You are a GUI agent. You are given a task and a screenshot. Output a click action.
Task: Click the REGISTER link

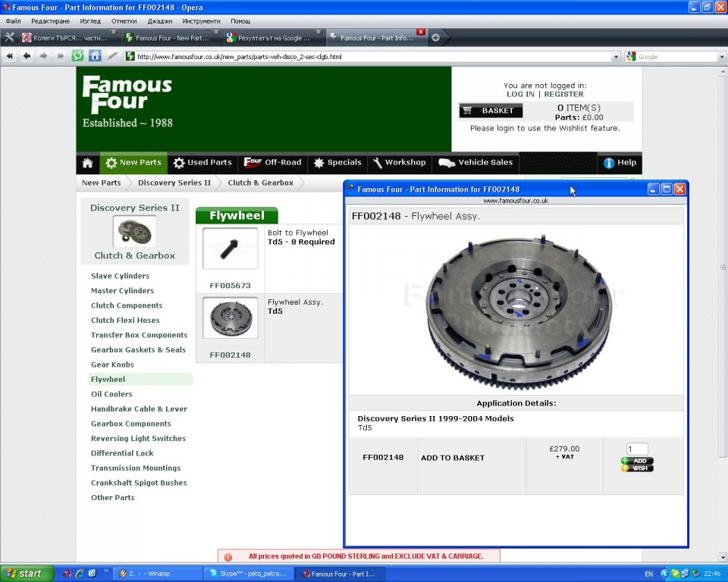[x=563, y=94]
